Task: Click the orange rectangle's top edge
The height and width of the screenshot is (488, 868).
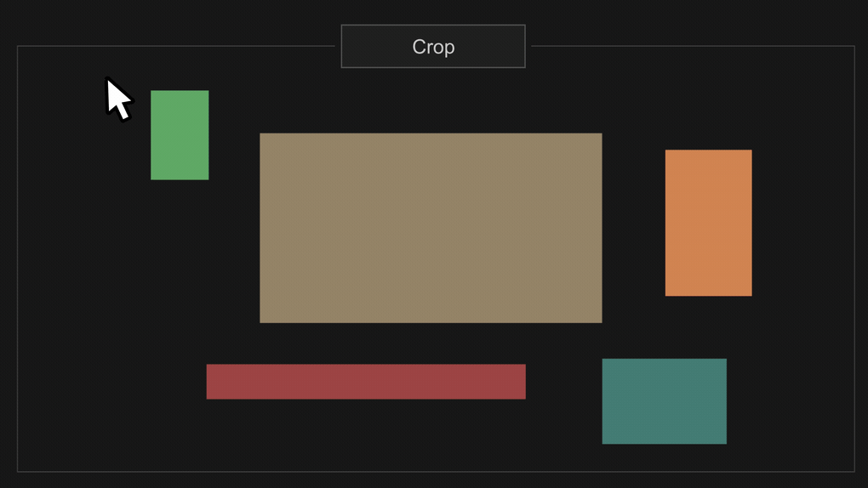Action: click(x=709, y=150)
